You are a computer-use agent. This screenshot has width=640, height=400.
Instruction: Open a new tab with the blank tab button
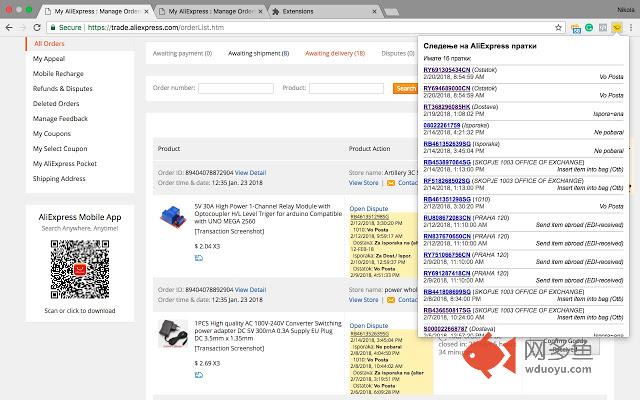[391, 12]
